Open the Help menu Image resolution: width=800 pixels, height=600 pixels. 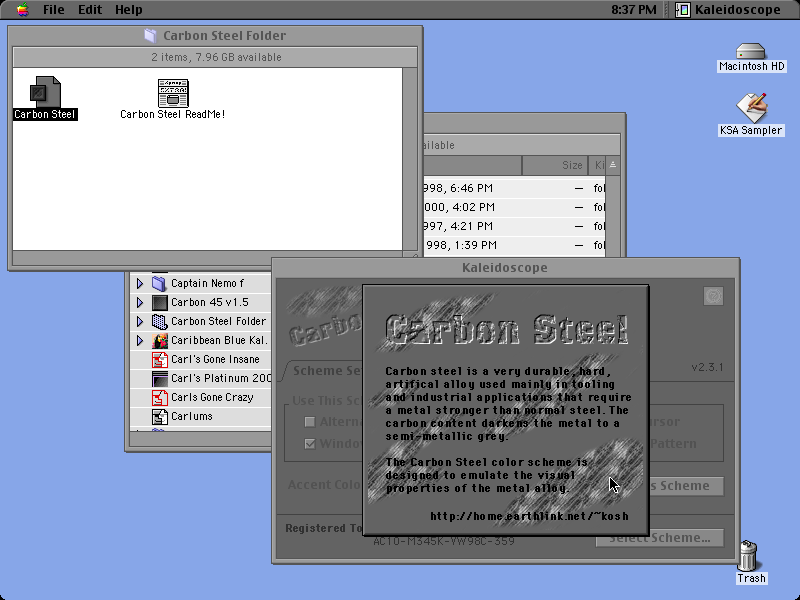point(129,10)
